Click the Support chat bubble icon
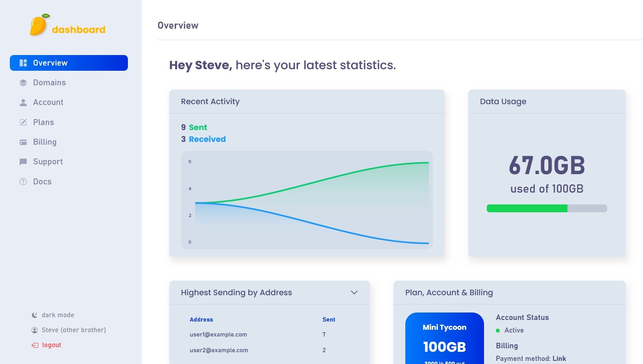The image size is (643, 364). (23, 162)
